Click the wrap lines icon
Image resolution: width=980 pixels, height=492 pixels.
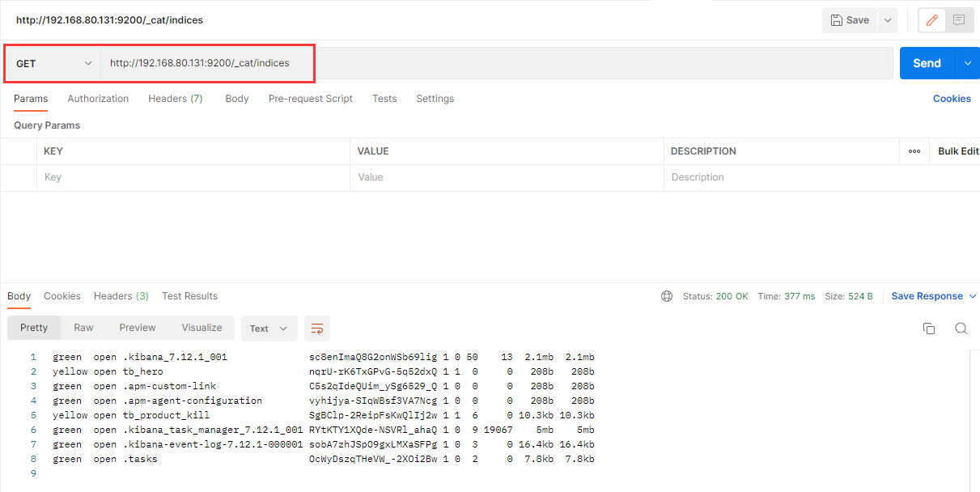pos(317,329)
